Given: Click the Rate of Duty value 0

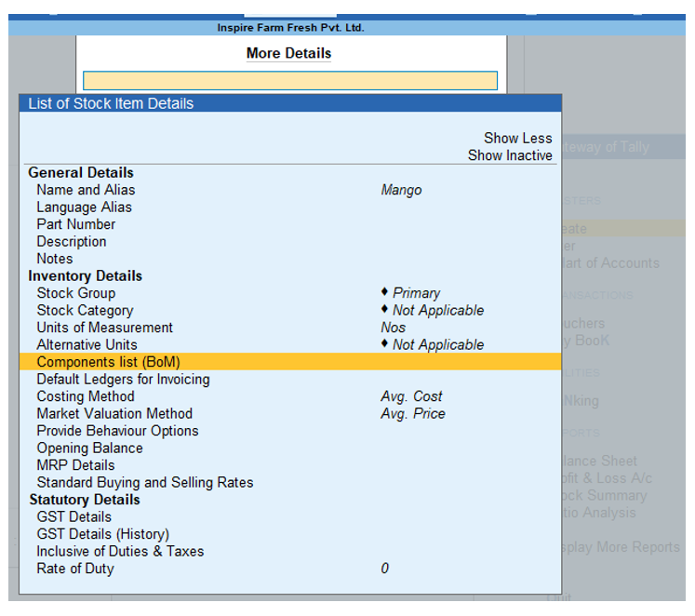Looking at the screenshot, I should click(x=385, y=569).
